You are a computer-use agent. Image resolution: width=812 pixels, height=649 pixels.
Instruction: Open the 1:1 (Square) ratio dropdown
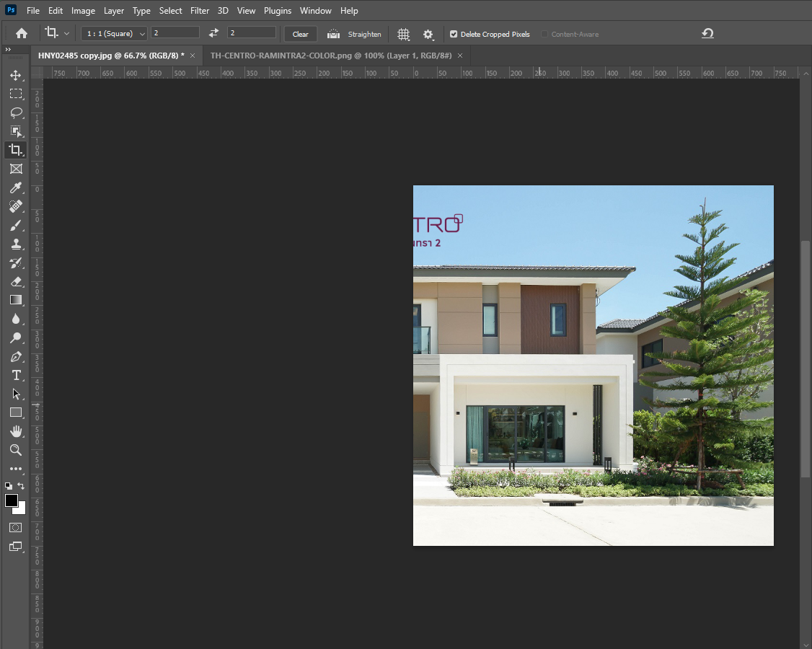[x=115, y=34]
